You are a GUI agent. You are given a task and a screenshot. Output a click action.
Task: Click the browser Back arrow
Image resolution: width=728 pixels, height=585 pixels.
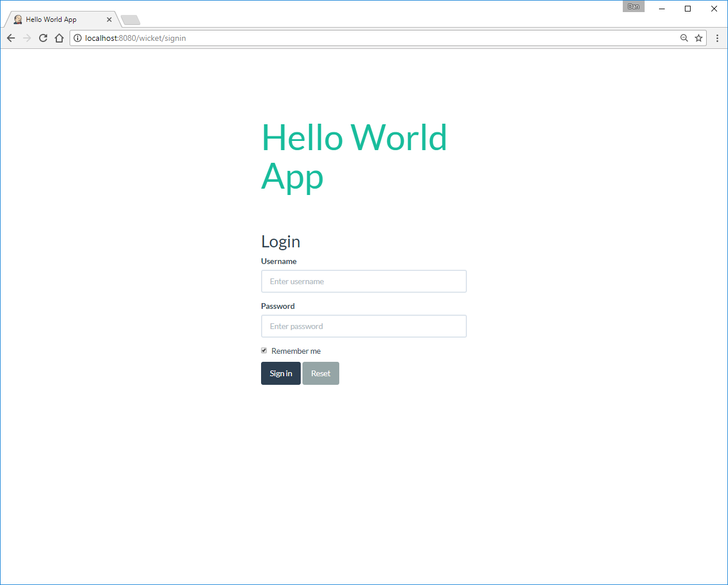pos(11,38)
